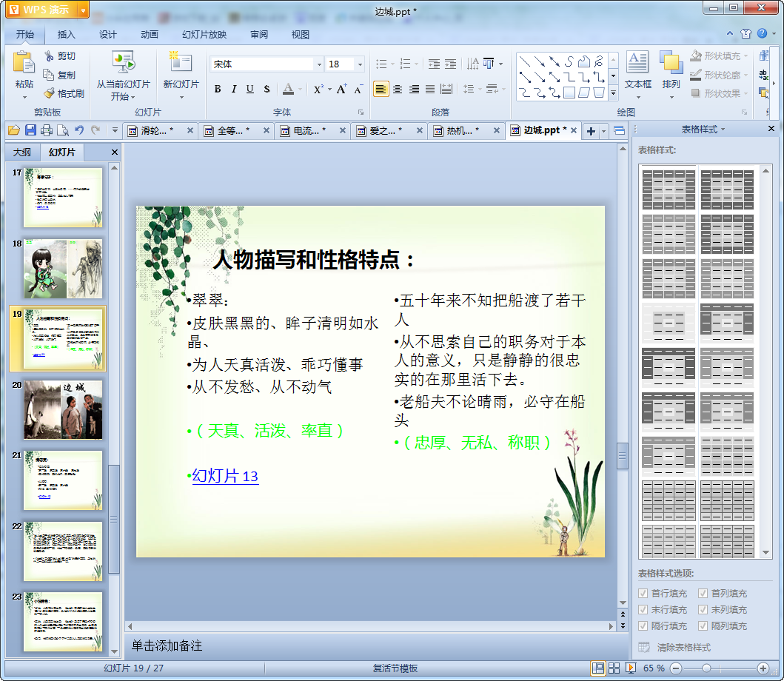Apply text shadow S button
Viewport: 784px width, 681px height.
(x=267, y=89)
